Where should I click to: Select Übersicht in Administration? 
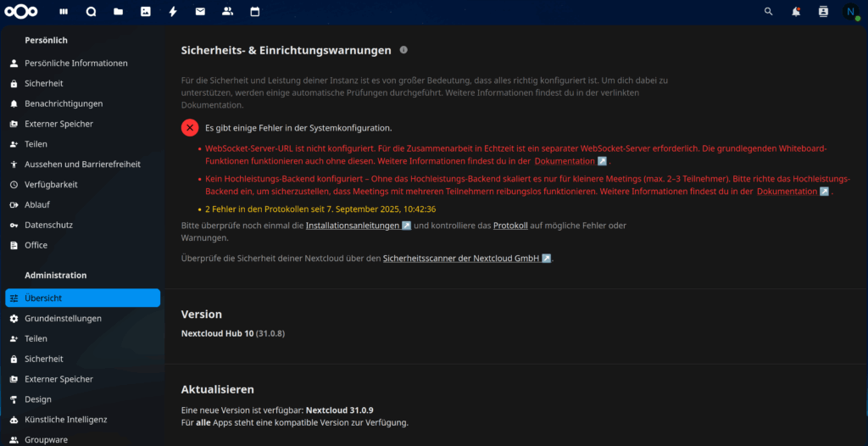(x=83, y=298)
